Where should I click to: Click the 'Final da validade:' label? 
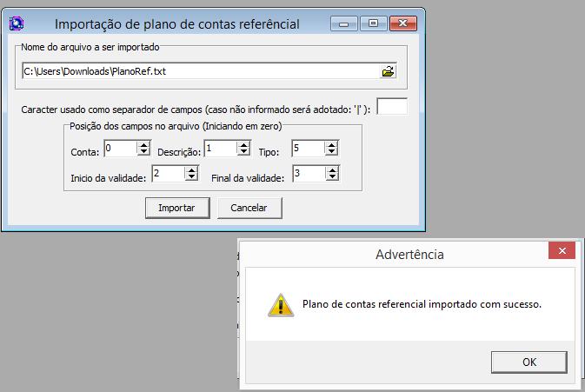point(248,178)
